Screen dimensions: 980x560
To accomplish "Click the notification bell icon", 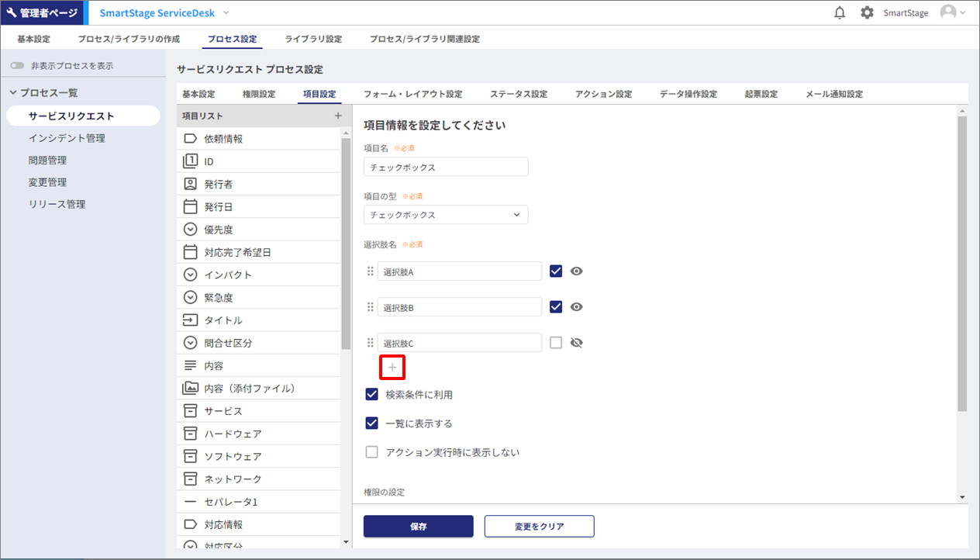I will point(840,13).
